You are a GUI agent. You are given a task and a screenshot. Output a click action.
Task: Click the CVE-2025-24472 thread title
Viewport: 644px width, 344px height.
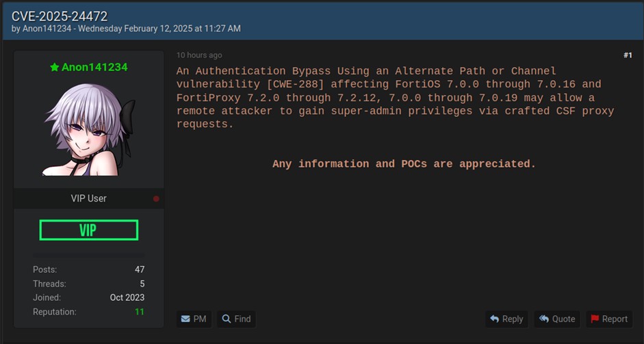(60, 15)
